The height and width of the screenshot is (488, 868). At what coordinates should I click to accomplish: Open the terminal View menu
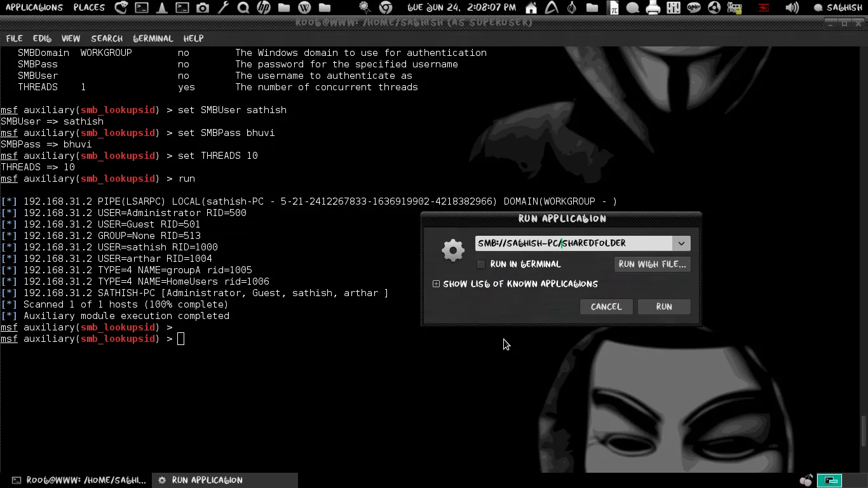[x=71, y=39]
